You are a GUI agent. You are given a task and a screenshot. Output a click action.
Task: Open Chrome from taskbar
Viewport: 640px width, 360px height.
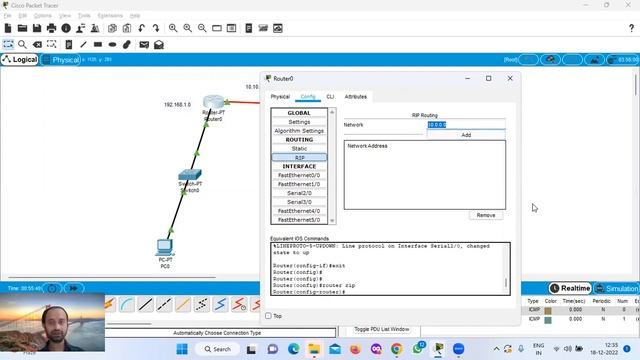(x=396, y=349)
